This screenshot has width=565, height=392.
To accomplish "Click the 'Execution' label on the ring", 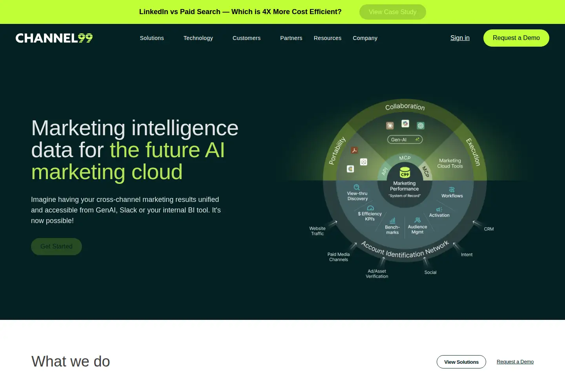I will (473, 152).
